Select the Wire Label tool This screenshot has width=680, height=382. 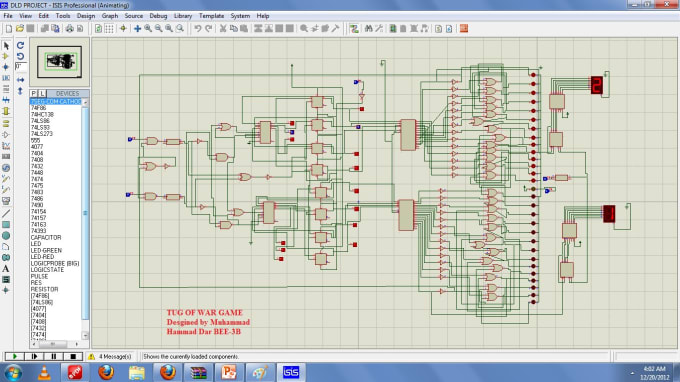tap(6, 78)
